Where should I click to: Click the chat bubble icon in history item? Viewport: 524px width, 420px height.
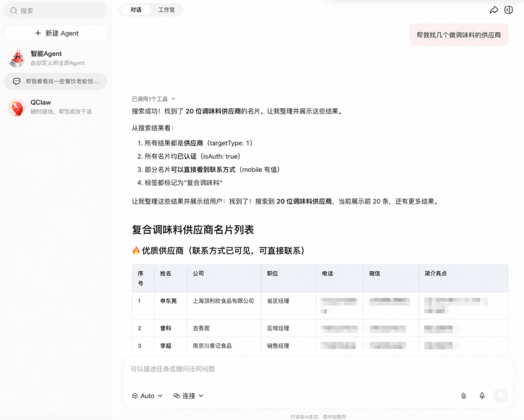[16, 81]
